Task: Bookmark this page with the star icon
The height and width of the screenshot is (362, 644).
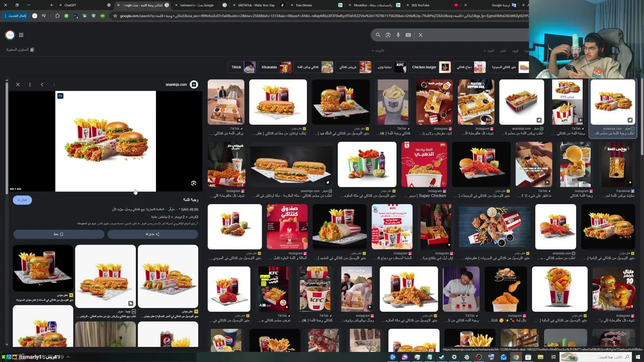Action: click(115, 16)
